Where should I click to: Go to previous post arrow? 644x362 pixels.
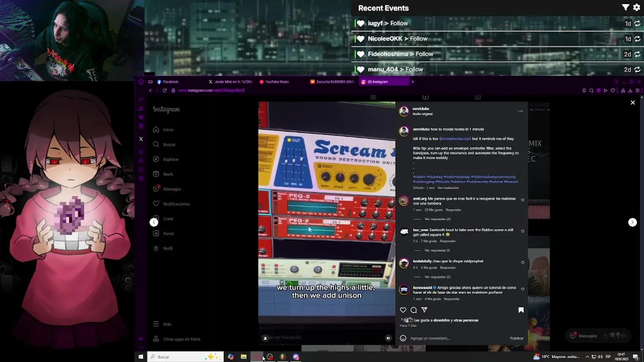click(154, 222)
